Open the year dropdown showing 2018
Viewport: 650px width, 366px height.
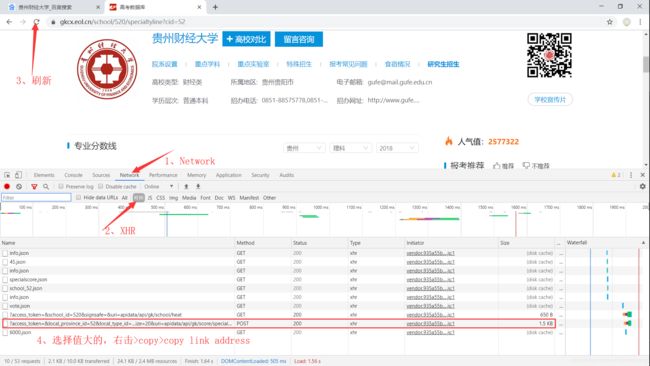tap(397, 148)
